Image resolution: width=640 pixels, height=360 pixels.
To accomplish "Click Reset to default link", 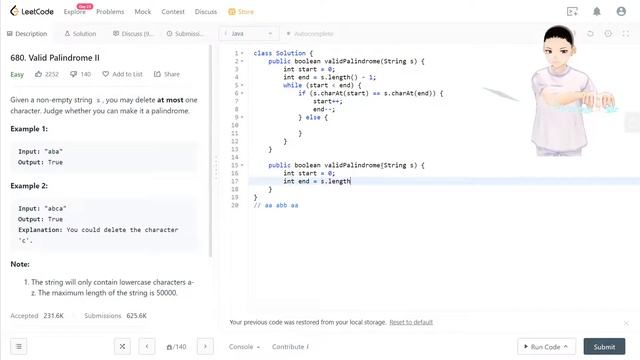I will pos(411,322).
